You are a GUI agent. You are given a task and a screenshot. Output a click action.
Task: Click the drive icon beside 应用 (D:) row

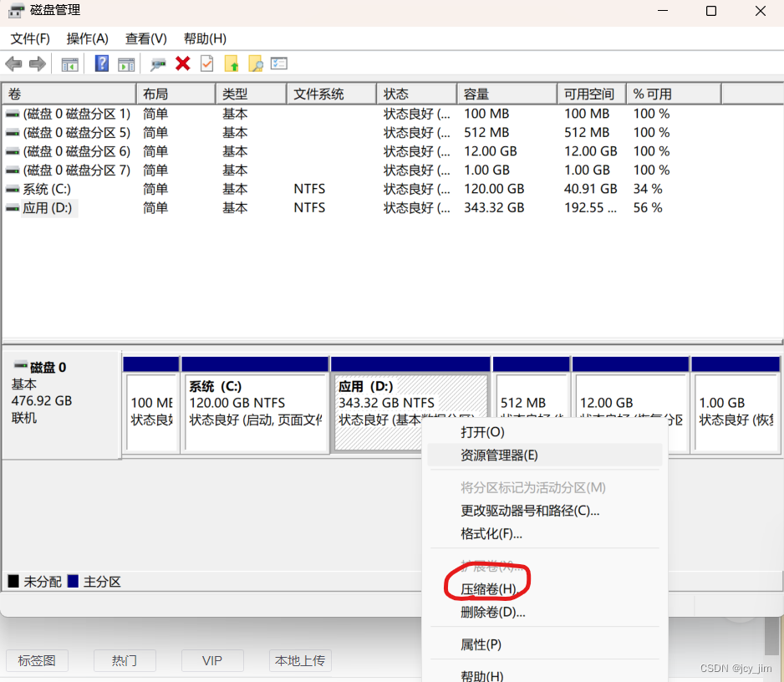[13, 208]
